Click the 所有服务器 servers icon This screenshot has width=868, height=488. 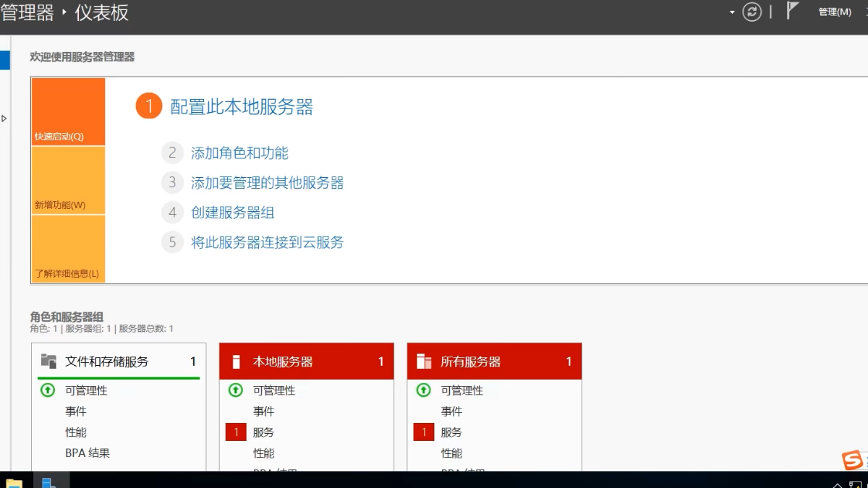point(425,361)
